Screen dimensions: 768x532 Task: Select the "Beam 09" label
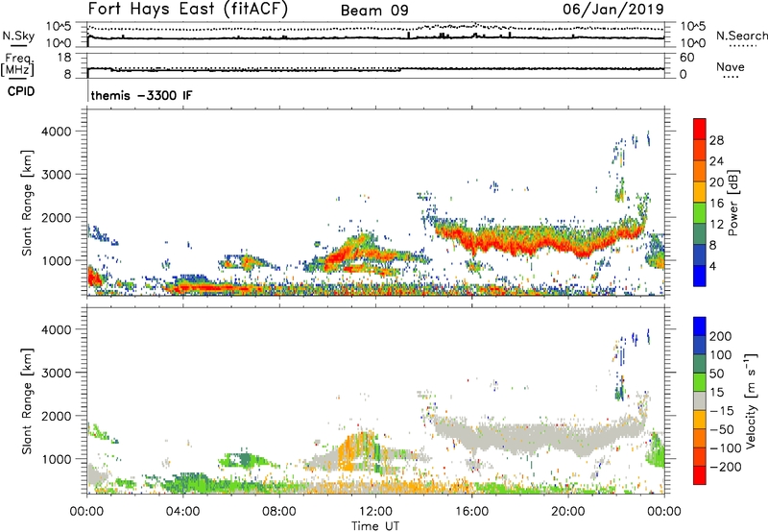click(x=374, y=11)
